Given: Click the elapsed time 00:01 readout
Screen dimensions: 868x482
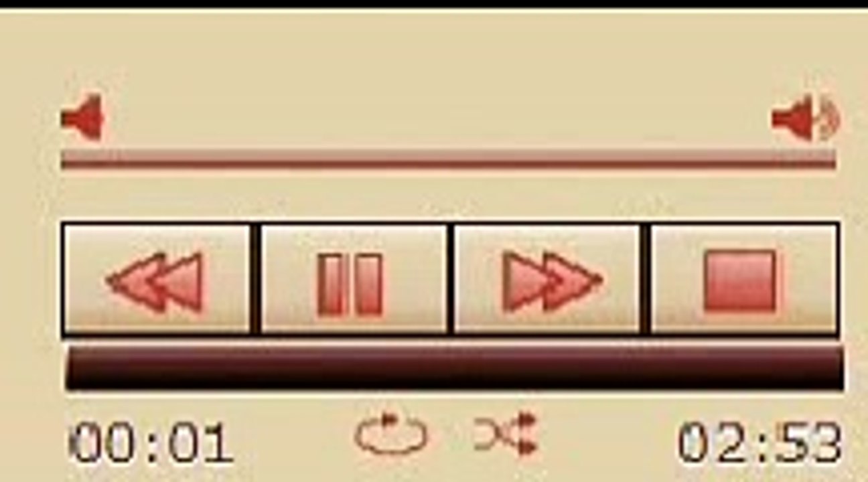Looking at the screenshot, I should (152, 443).
